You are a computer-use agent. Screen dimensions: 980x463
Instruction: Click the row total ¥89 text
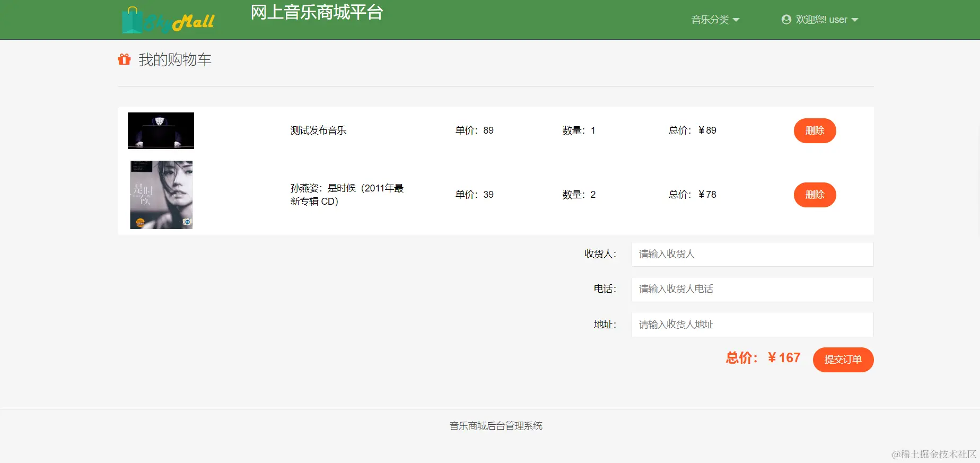[693, 130]
